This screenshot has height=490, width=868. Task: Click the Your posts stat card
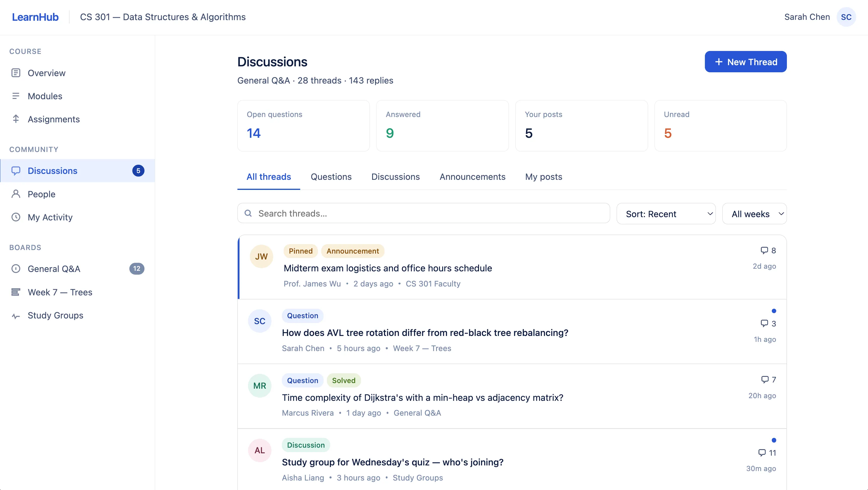[581, 126]
